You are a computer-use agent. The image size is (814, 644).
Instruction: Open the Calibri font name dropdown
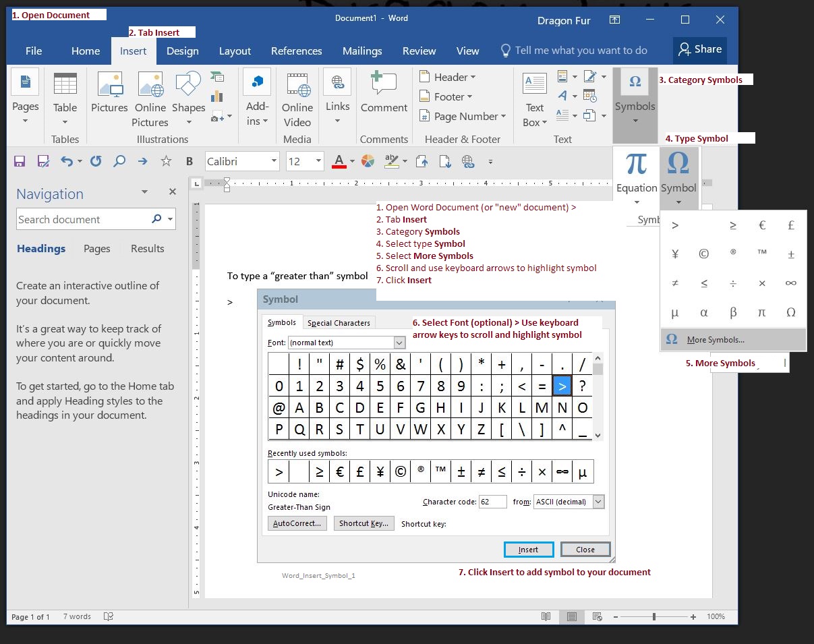pyautogui.click(x=274, y=161)
